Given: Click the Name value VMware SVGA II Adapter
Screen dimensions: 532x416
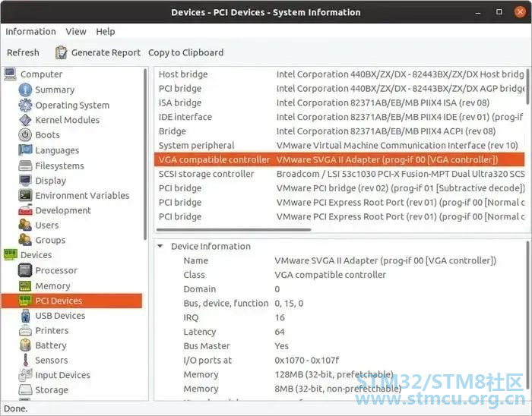Looking at the screenshot, I should tap(385, 260).
